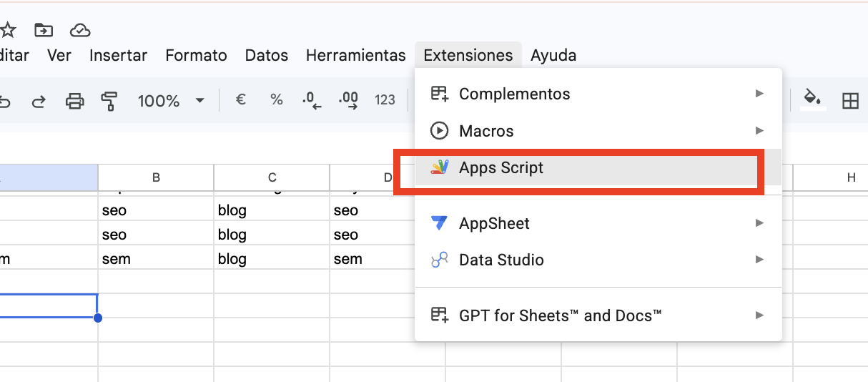The image size is (868, 382).
Task: Click the Complementos add-on icon
Action: [439, 94]
